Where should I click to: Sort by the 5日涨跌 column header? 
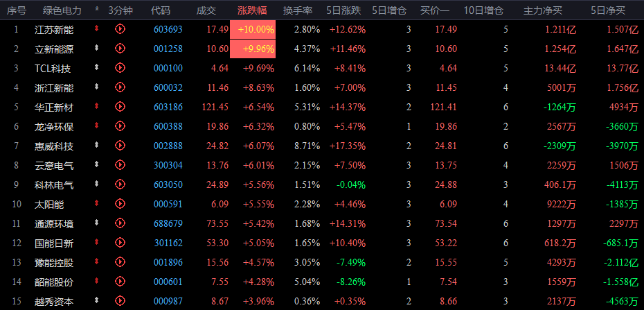pyautogui.click(x=343, y=10)
